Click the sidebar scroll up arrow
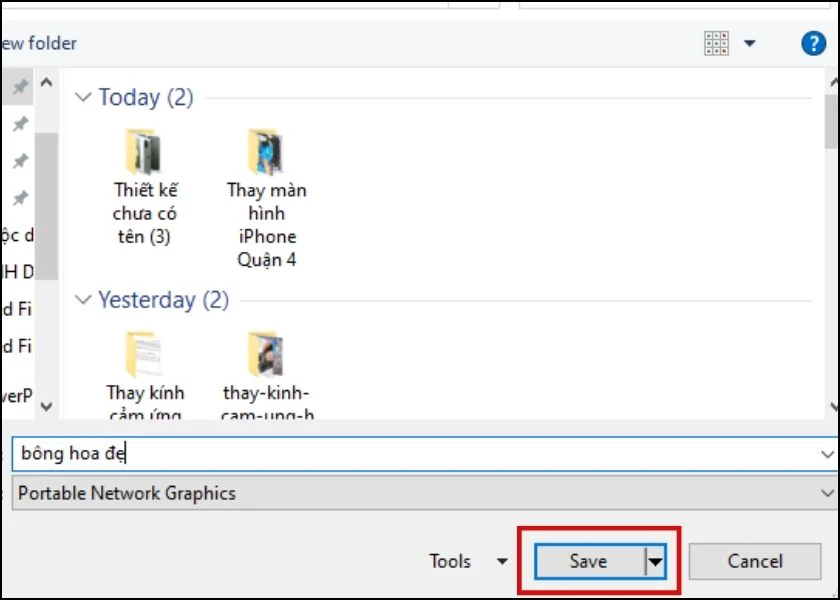Image resolution: width=840 pixels, height=600 pixels. [47, 82]
